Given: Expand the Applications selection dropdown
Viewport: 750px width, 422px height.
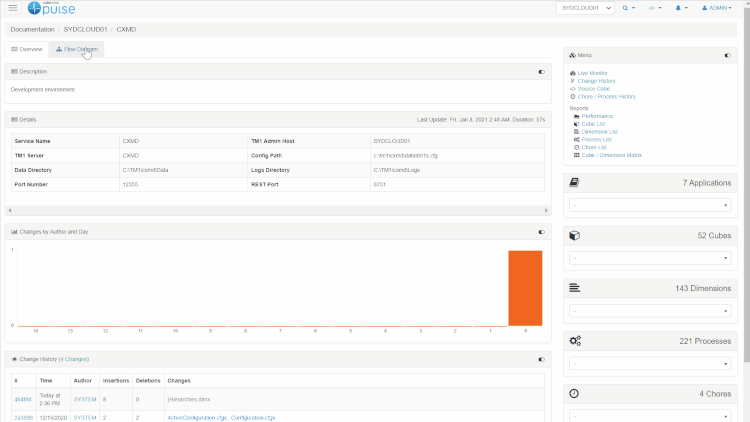Looking at the screenshot, I should tap(650, 205).
